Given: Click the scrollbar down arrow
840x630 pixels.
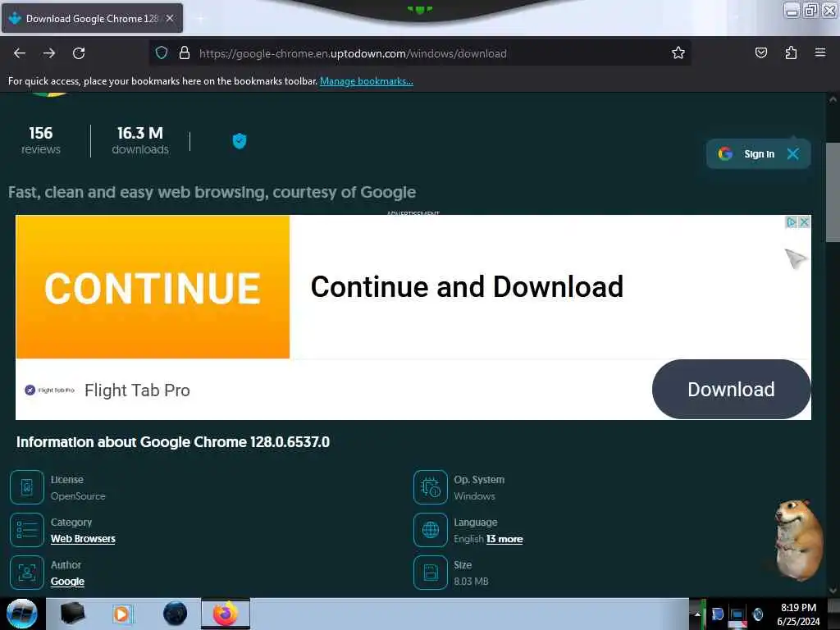Looking at the screenshot, I should tap(833, 591).
